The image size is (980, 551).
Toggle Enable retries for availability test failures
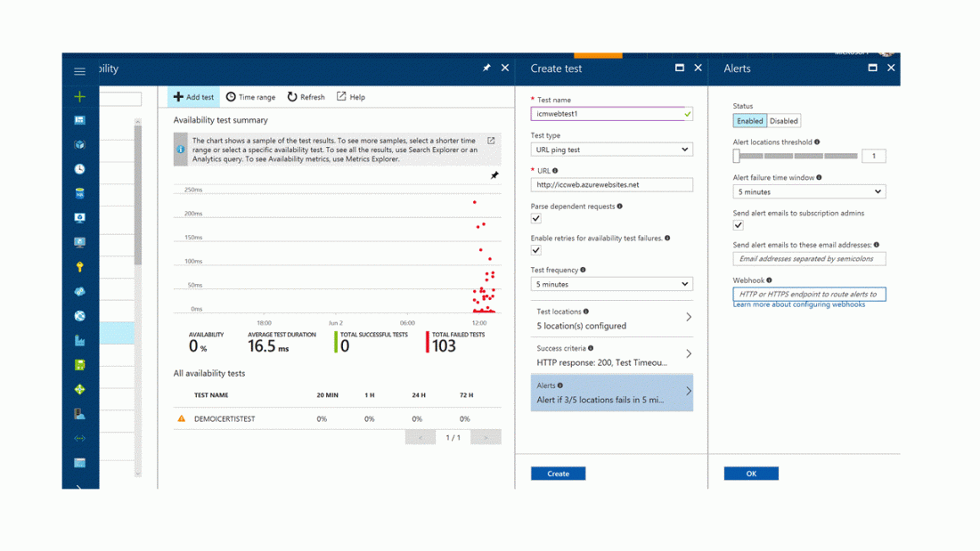tap(536, 250)
